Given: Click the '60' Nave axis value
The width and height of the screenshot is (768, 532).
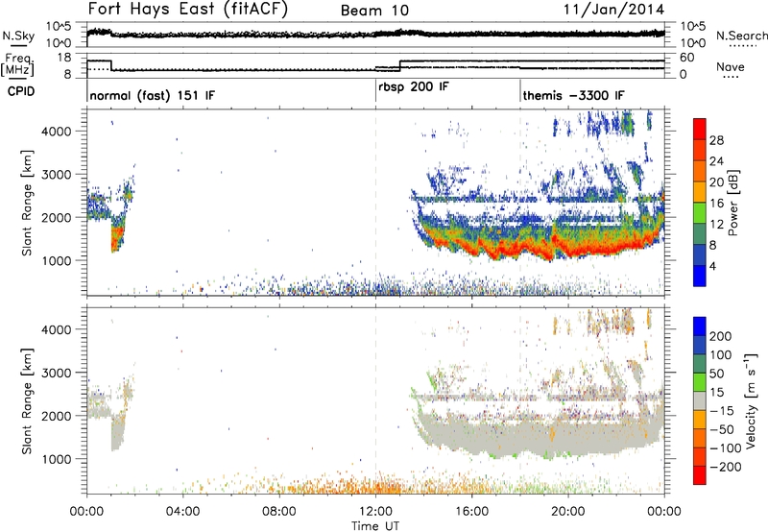Looking at the screenshot, I should point(686,58).
